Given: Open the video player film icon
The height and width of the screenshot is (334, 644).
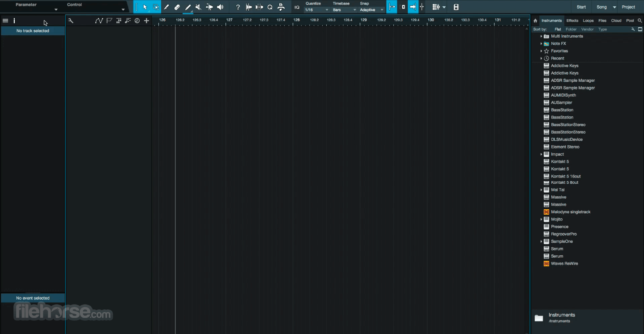Looking at the screenshot, I should pos(456,7).
